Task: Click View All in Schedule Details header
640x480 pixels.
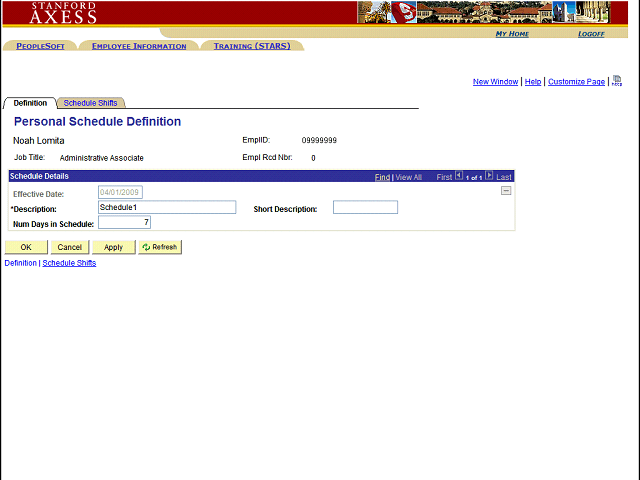Action: 409,177
